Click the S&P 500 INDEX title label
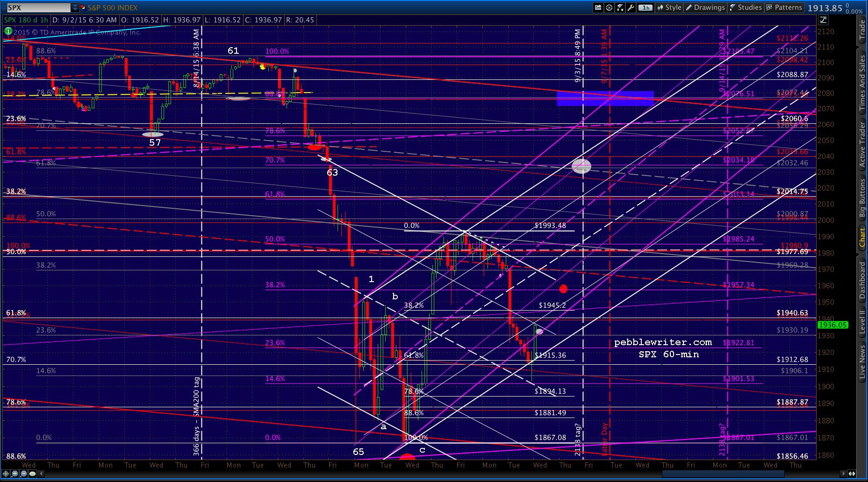This screenshot has height=482, width=868. [113, 7]
